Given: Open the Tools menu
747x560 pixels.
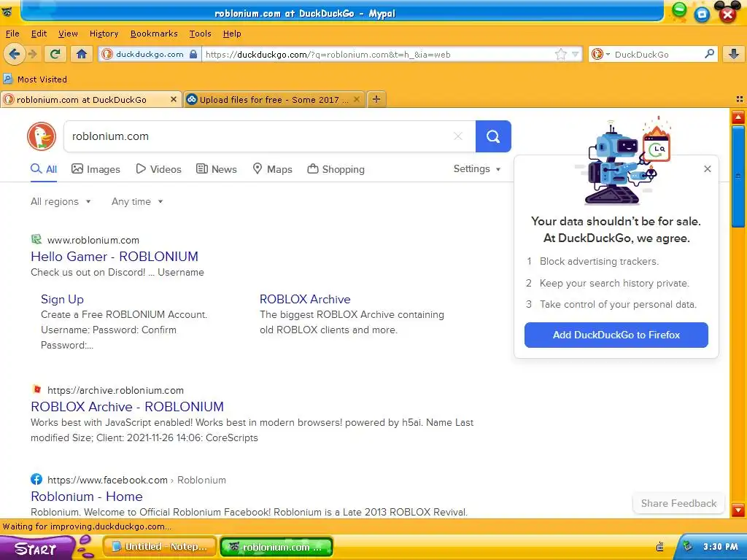Looking at the screenshot, I should point(200,34).
